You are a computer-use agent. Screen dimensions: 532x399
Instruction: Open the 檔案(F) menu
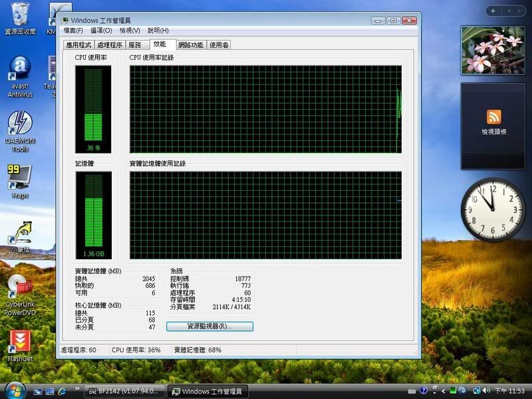coord(73,31)
